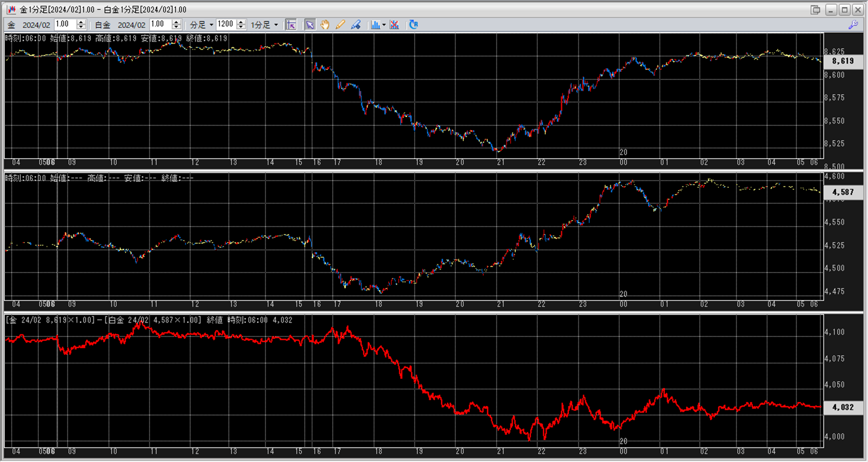Select the arrow pointer cursor tool
The image size is (868, 462).
[310, 25]
